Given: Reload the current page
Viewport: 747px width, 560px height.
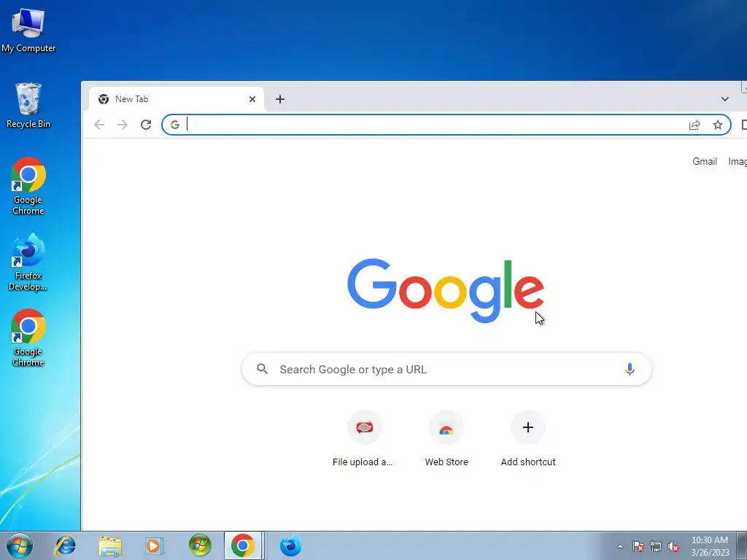Looking at the screenshot, I should [x=146, y=125].
